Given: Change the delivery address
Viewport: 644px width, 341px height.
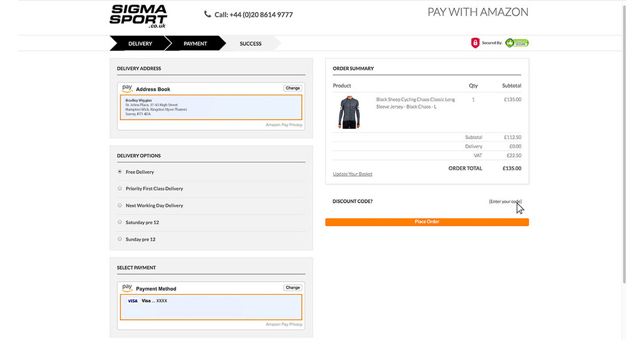Looking at the screenshot, I should 293,88.
